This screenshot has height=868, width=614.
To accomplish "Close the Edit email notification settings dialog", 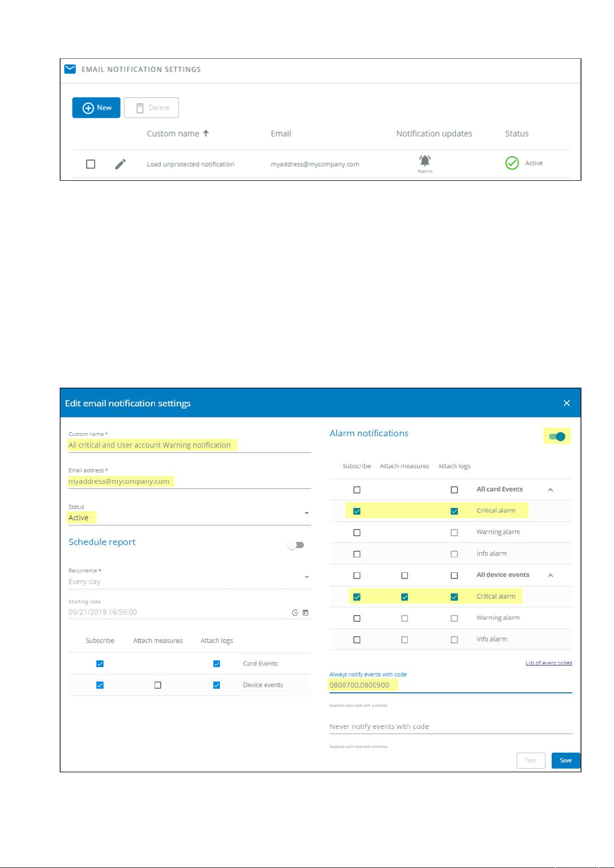I will [x=567, y=403].
